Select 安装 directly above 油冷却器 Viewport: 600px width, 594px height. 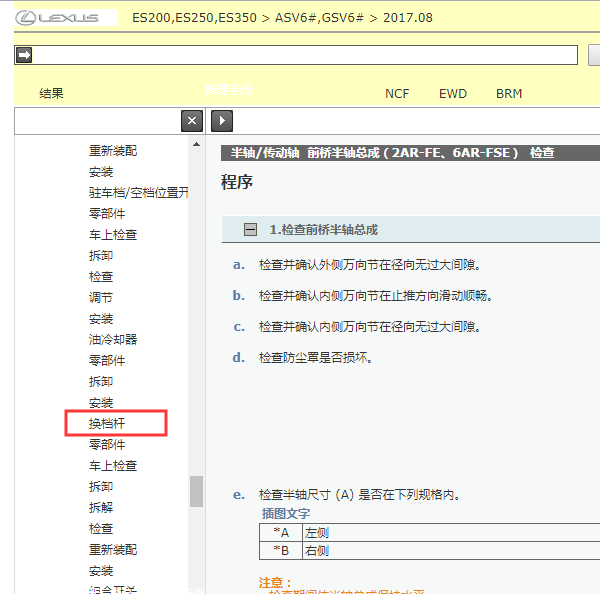tap(101, 318)
